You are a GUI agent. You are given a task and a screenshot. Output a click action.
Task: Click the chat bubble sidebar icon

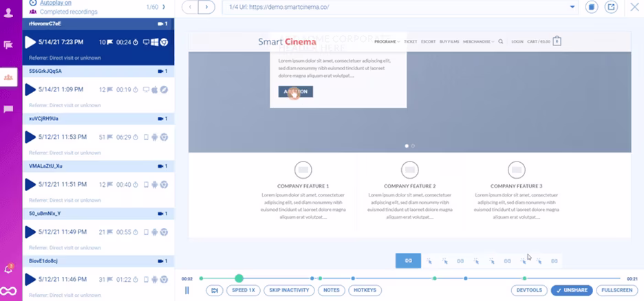(8, 109)
